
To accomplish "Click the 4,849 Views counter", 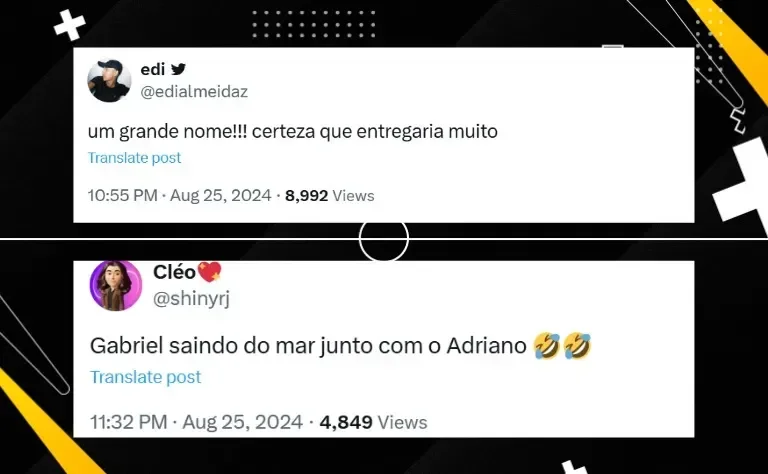I will 373,422.
